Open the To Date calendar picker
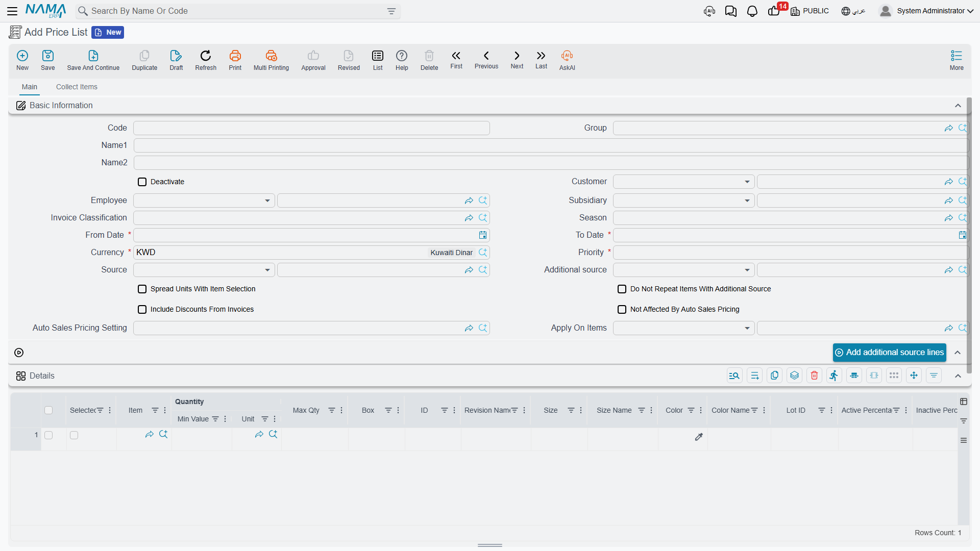 pyautogui.click(x=962, y=235)
